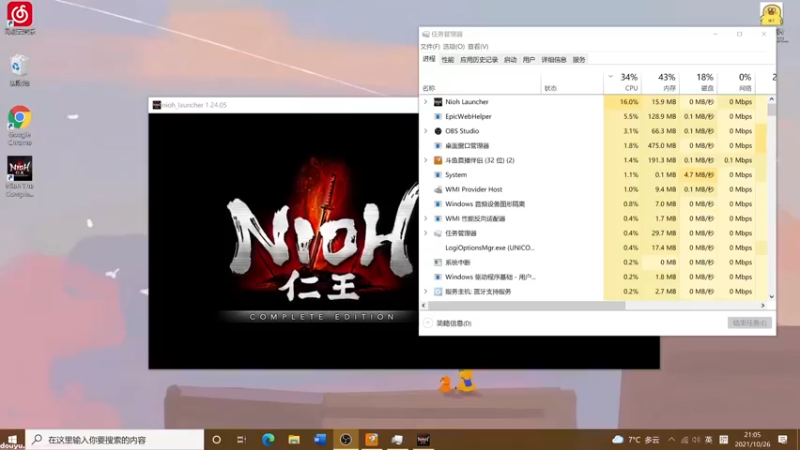Open Cortana circle on the taskbar

216,439
